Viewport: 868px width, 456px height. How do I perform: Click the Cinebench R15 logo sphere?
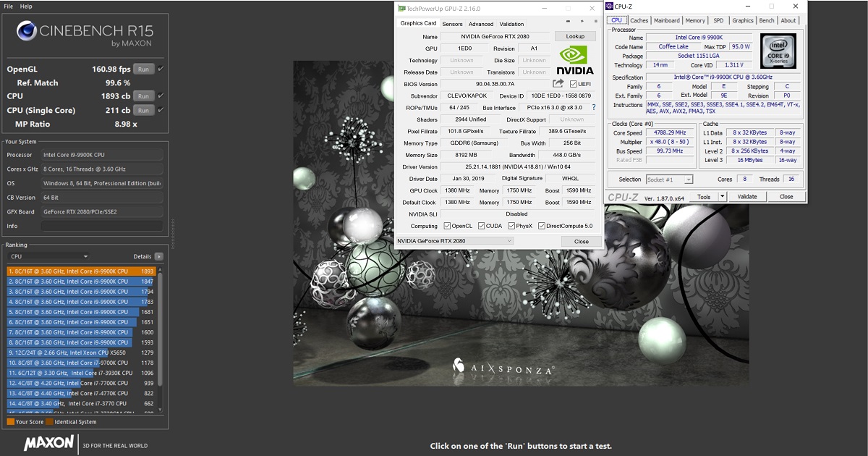[27, 31]
